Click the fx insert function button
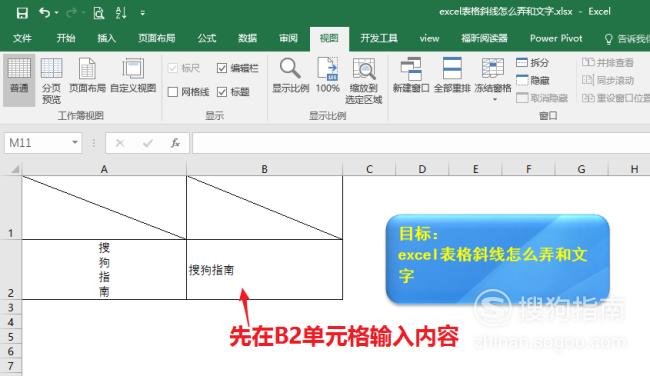Image resolution: width=650 pixels, height=376 pixels. click(175, 143)
